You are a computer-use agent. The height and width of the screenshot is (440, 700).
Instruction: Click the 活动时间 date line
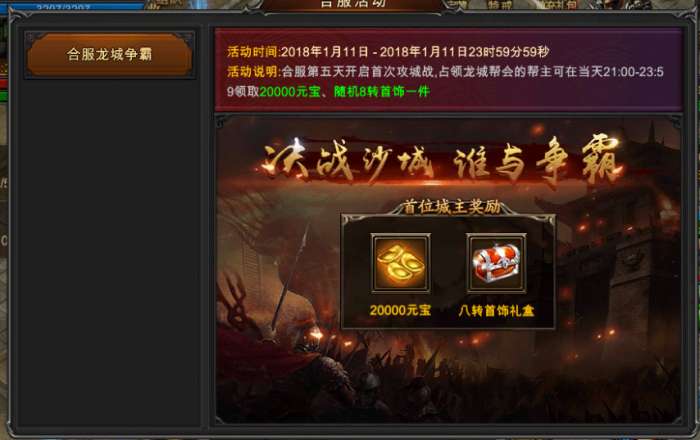coord(388,52)
